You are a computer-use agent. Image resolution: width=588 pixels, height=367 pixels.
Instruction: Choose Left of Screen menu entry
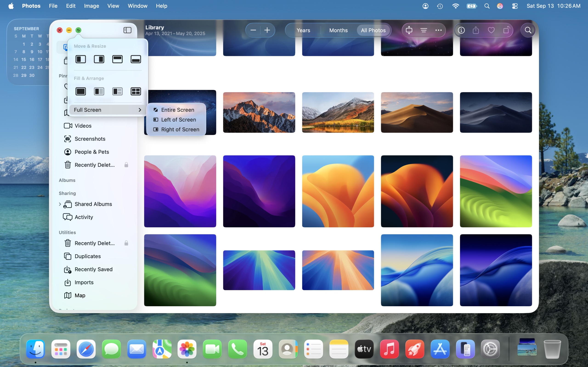[x=178, y=120]
